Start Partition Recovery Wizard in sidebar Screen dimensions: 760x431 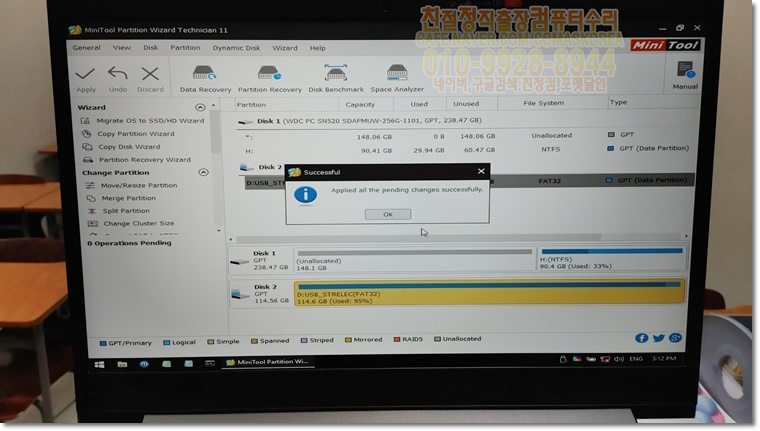click(x=145, y=160)
